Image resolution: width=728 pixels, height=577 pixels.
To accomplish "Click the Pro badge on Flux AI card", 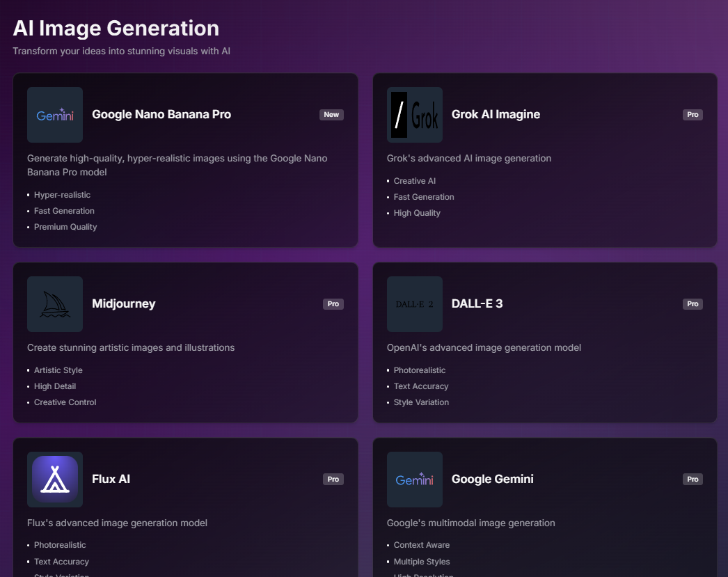I will (333, 480).
